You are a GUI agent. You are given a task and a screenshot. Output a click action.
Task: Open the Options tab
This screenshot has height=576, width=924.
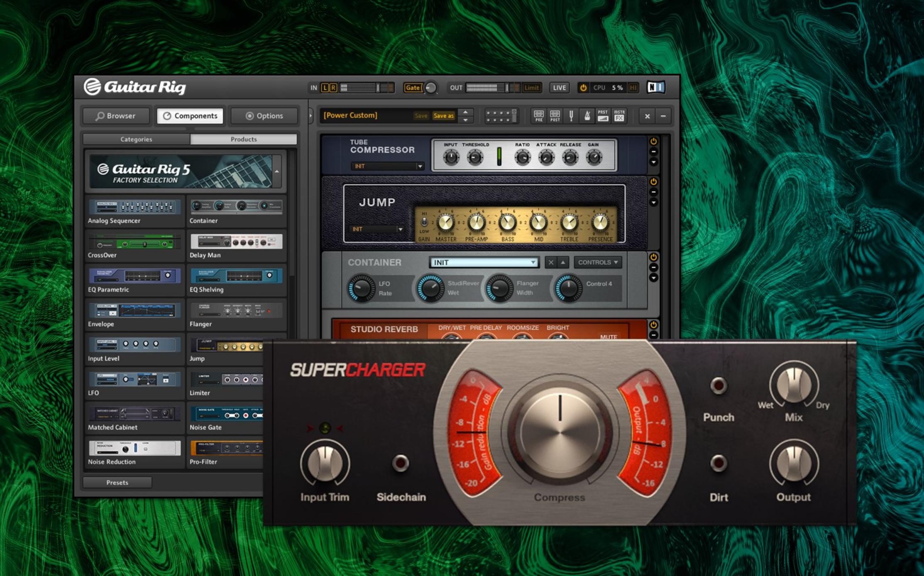pos(264,116)
